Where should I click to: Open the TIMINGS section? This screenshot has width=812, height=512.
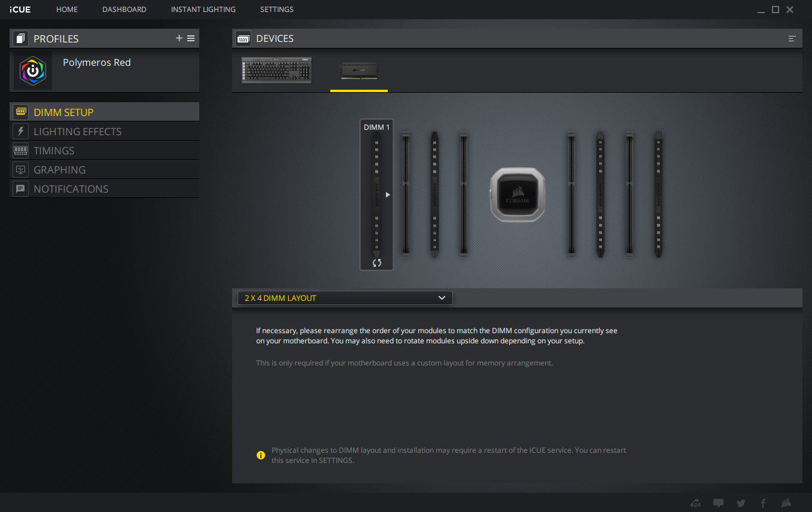(104, 150)
